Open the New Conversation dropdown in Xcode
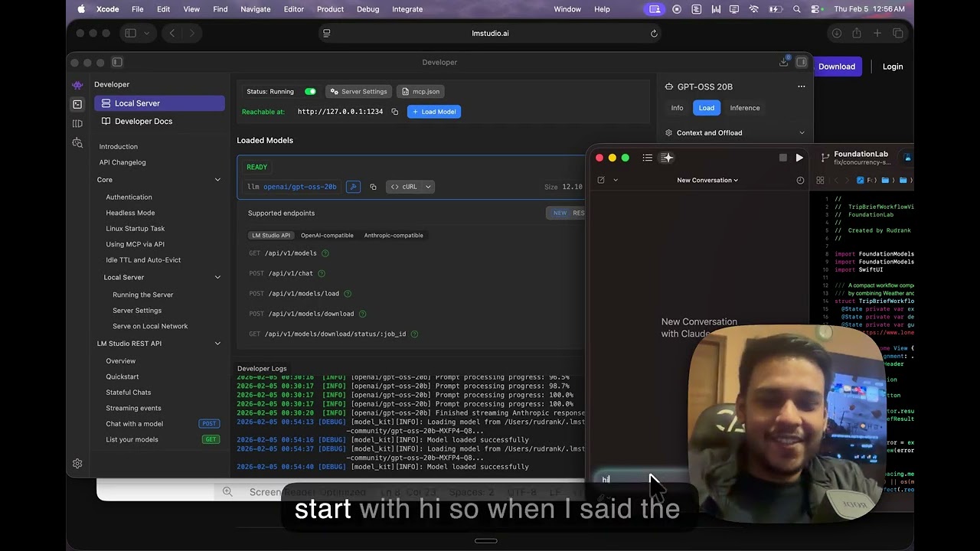This screenshot has width=980, height=551. [x=707, y=181]
